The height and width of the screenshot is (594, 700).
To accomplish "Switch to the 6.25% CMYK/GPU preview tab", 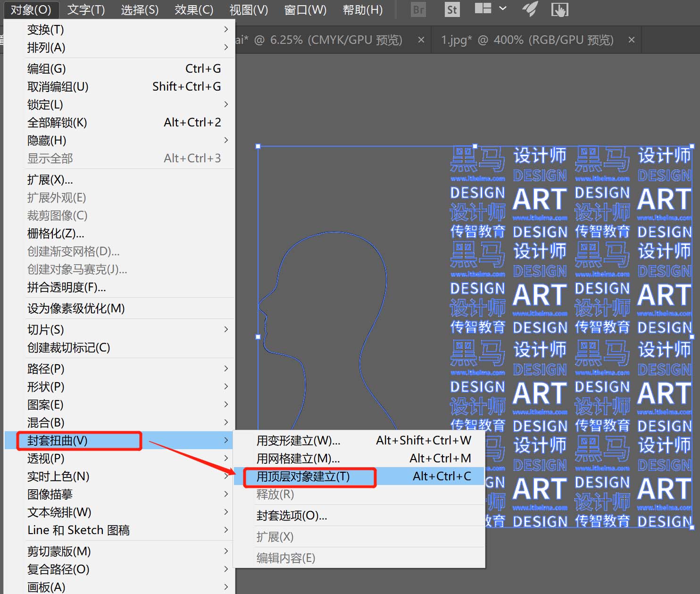I will point(319,40).
